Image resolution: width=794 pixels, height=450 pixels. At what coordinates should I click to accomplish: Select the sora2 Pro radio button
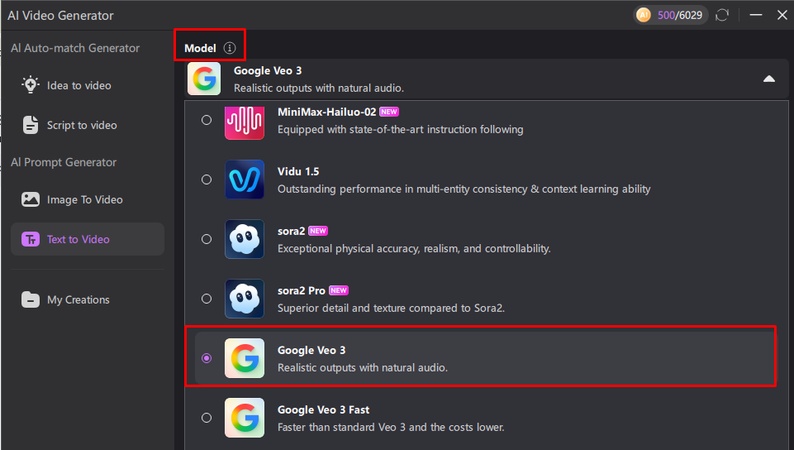pyautogui.click(x=206, y=298)
